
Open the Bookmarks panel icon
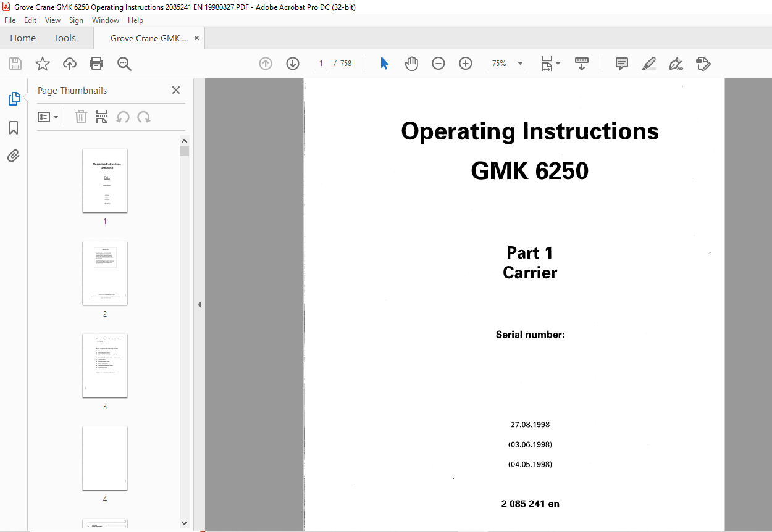(x=14, y=128)
